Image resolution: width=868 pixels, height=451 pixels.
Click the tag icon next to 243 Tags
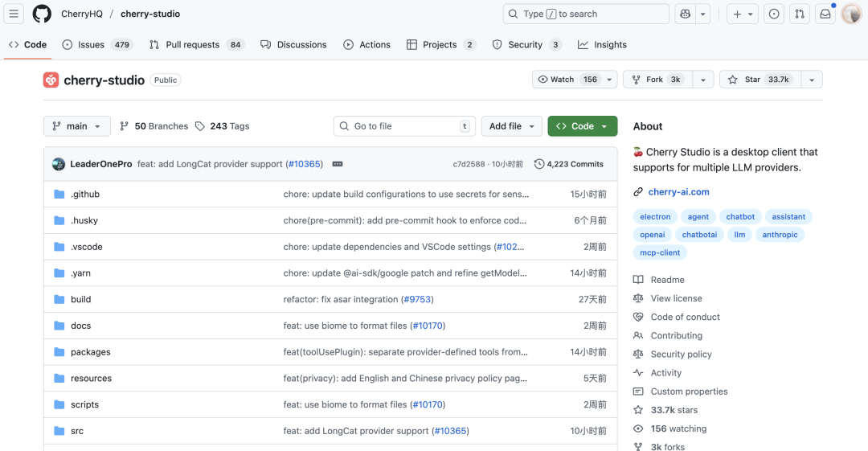(200, 126)
